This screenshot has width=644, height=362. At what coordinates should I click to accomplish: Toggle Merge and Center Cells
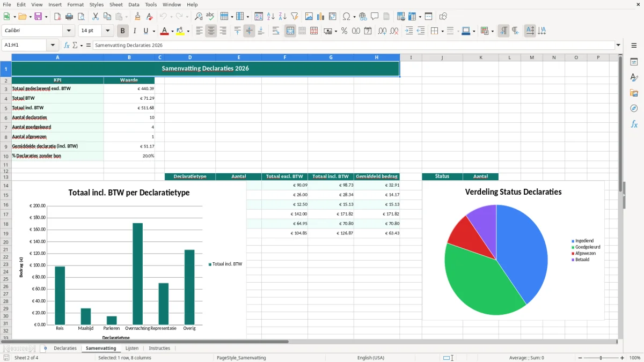290,31
